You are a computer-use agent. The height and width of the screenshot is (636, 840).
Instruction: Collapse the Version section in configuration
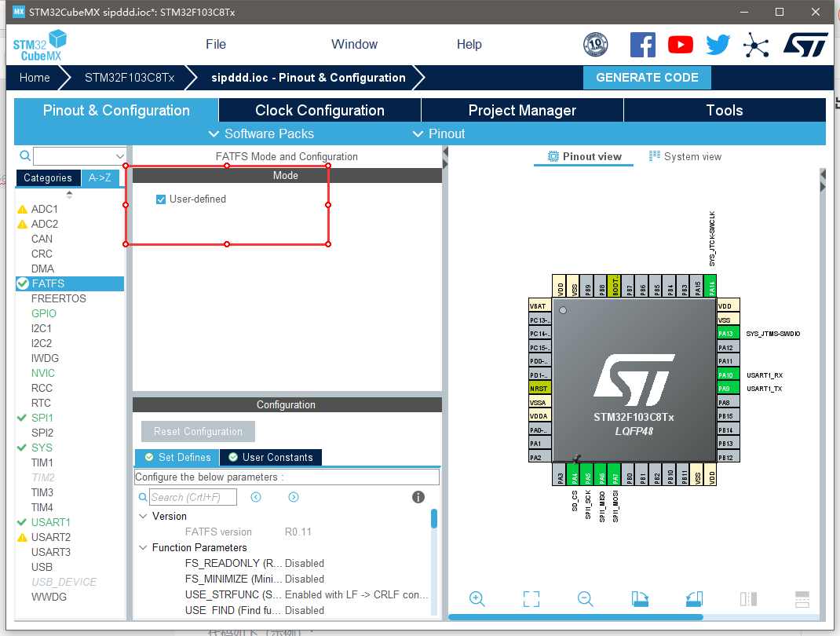pos(142,516)
